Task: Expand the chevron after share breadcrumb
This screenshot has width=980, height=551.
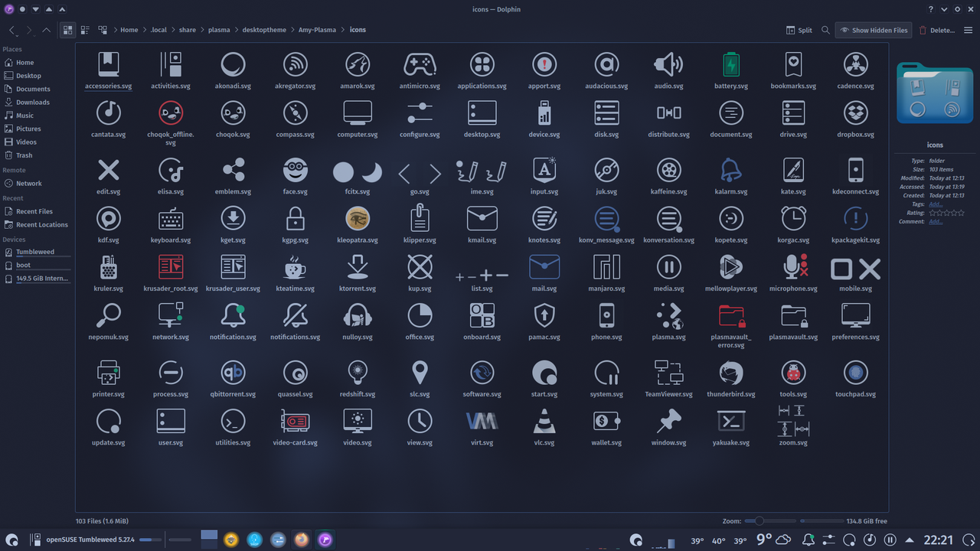Action: pos(202,30)
